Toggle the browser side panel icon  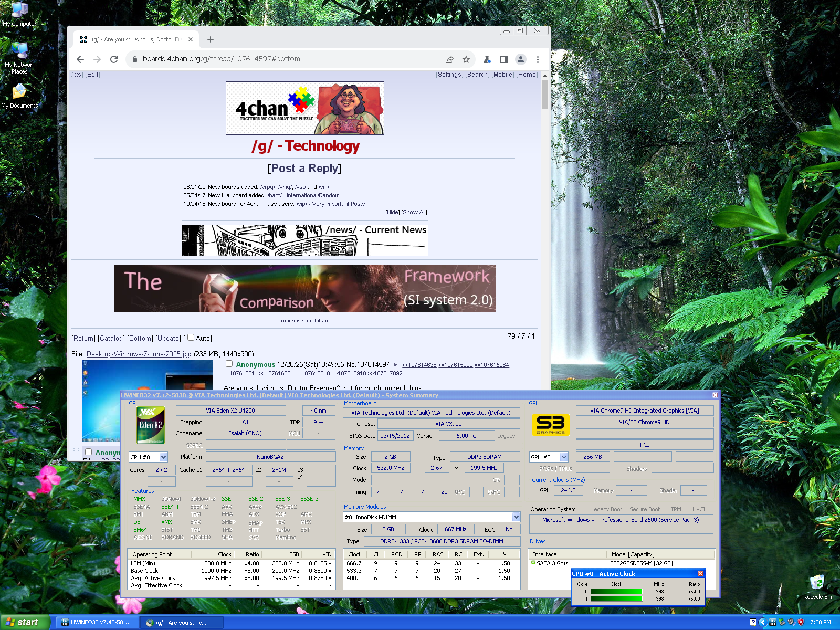tap(504, 59)
